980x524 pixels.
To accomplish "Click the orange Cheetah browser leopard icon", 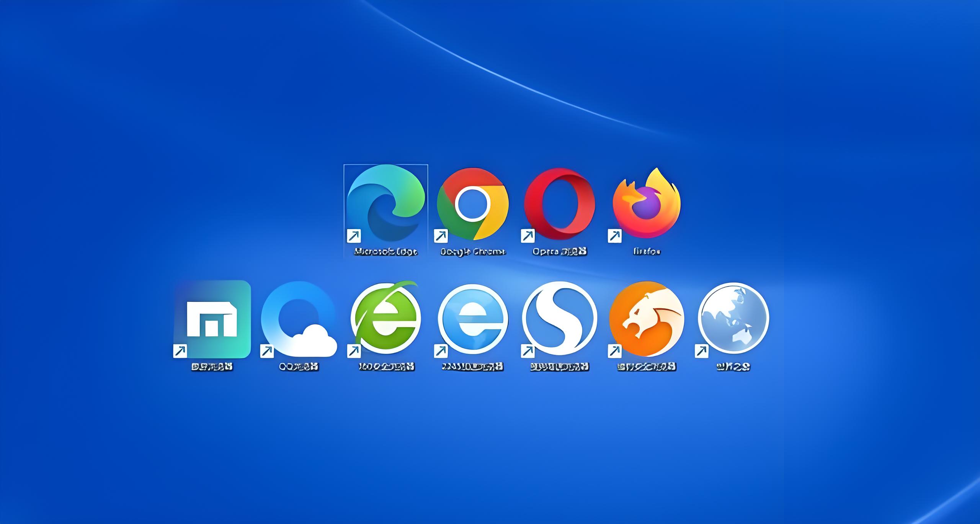I will pyautogui.click(x=647, y=319).
